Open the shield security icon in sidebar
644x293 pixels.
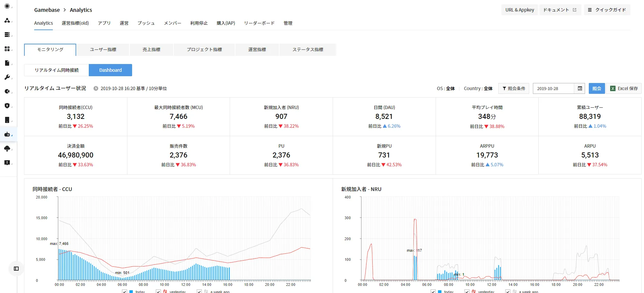click(x=7, y=106)
